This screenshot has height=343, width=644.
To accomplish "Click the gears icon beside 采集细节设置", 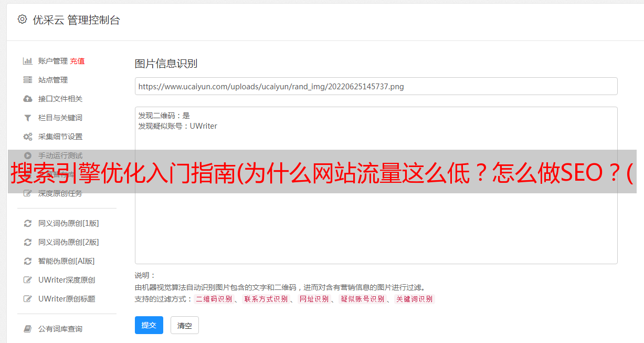I will 28,137.
